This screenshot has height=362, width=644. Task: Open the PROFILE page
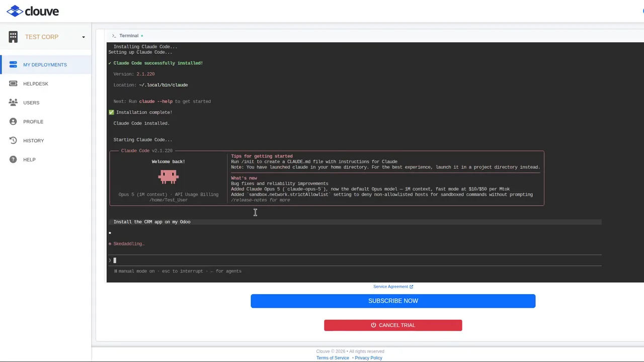pyautogui.click(x=33, y=122)
